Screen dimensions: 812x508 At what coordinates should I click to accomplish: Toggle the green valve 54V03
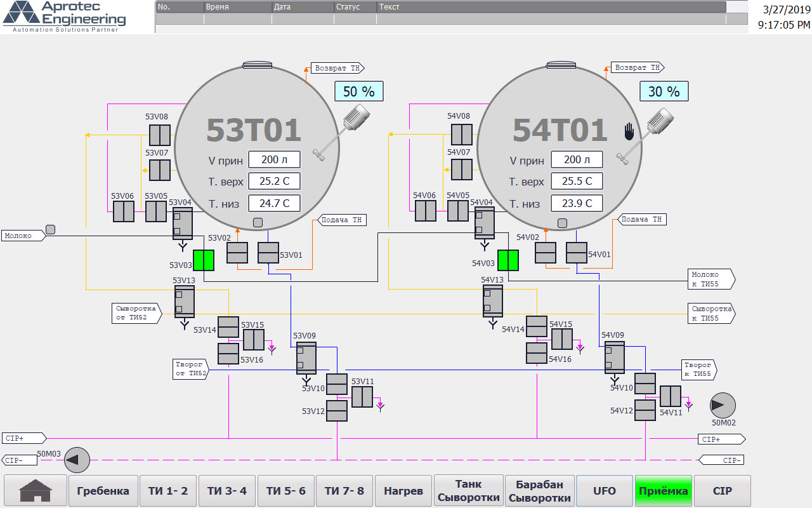(x=508, y=260)
